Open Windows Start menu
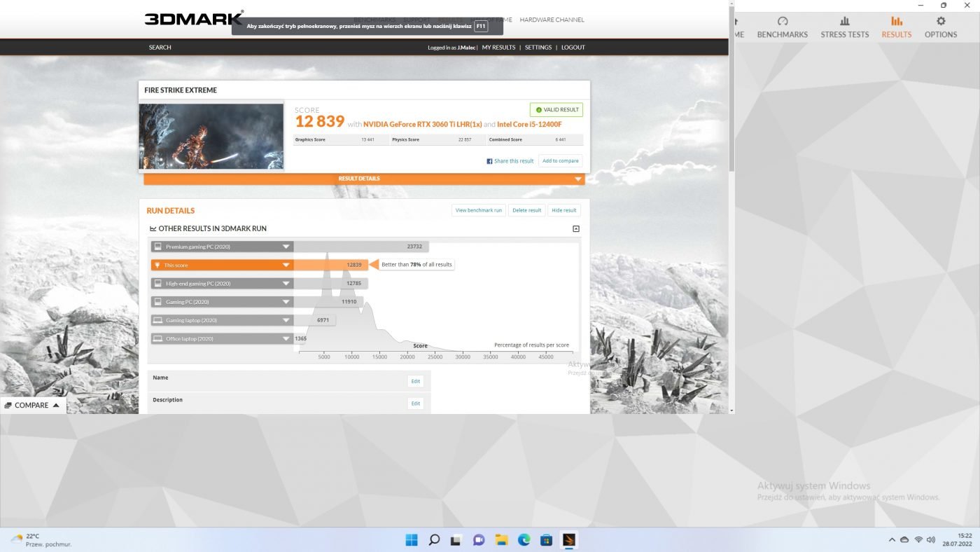The width and height of the screenshot is (980, 552). pos(412,540)
